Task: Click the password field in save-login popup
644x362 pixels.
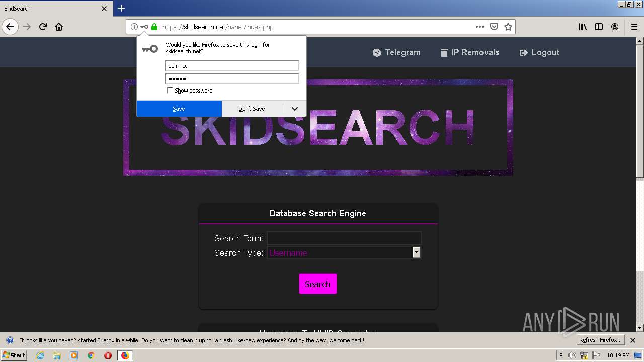Action: coord(232,78)
